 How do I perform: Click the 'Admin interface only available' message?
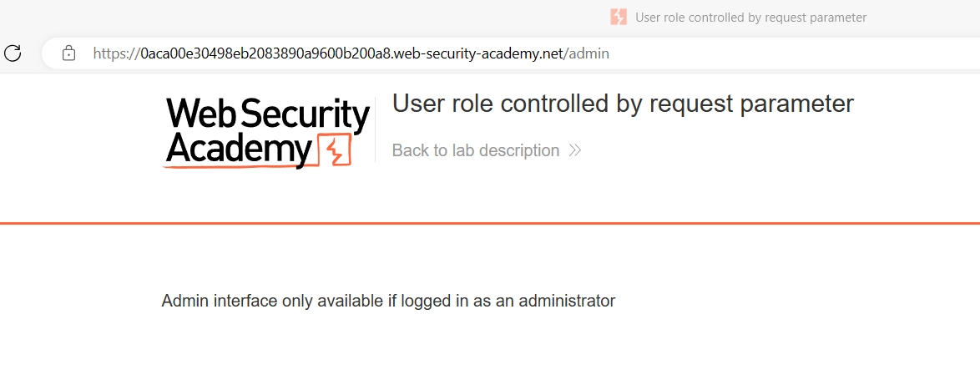coord(388,301)
